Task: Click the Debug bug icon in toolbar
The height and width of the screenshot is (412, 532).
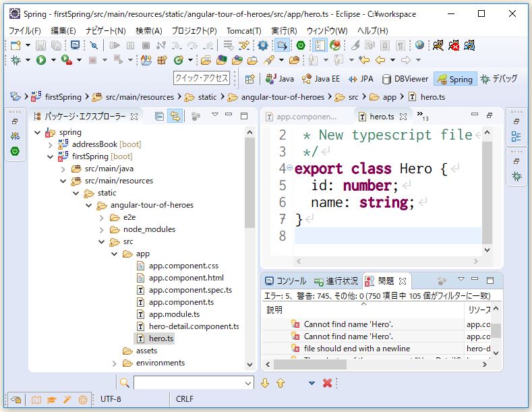Action: tap(16, 60)
